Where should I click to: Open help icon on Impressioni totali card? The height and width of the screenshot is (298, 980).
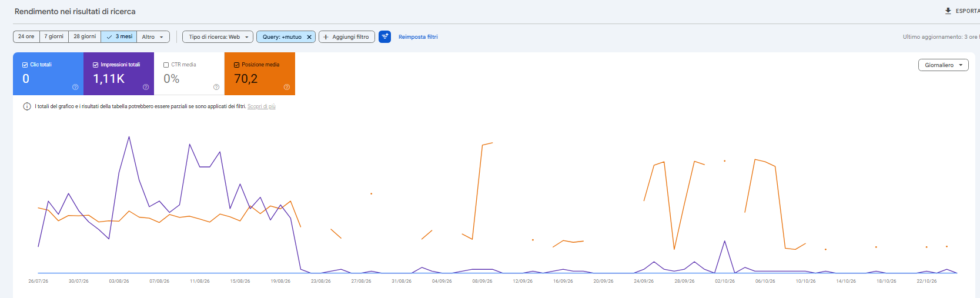146,87
